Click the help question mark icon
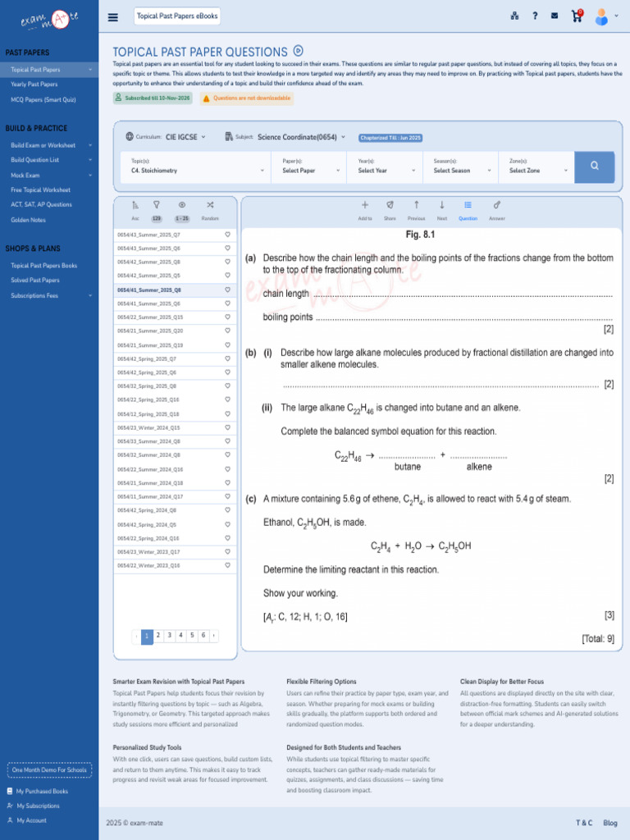630x840 pixels. pos(535,16)
